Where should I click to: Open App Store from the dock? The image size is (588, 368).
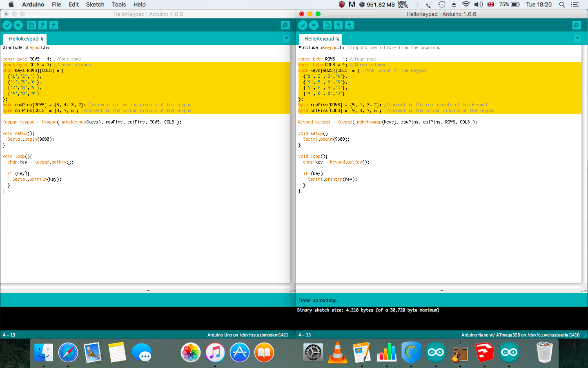pyautogui.click(x=240, y=352)
